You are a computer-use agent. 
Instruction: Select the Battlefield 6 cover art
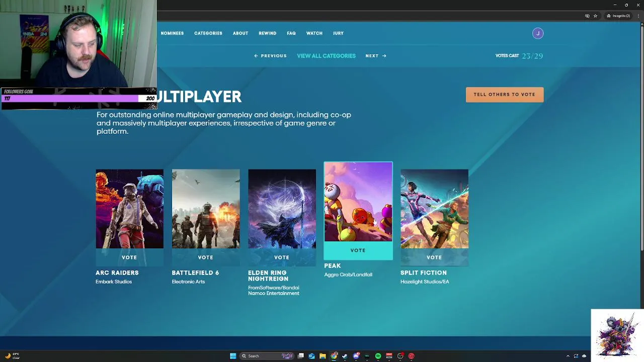pos(206,209)
